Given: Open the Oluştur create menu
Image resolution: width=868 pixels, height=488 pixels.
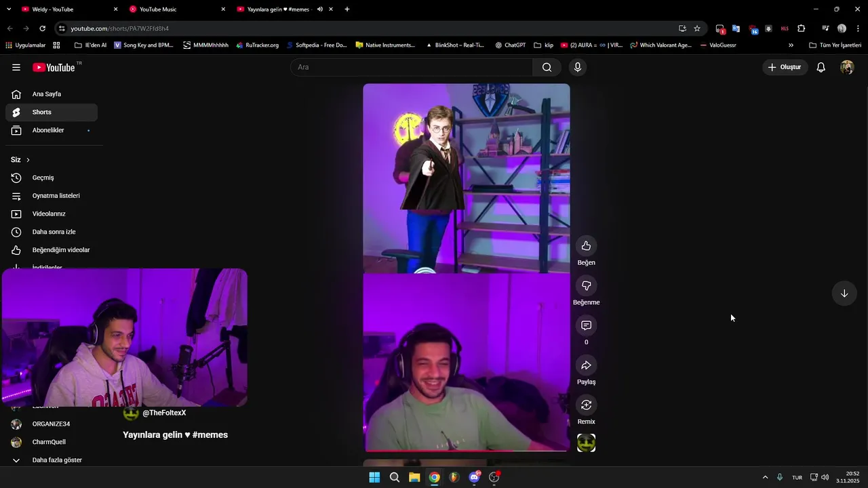Looking at the screenshot, I should coord(785,67).
